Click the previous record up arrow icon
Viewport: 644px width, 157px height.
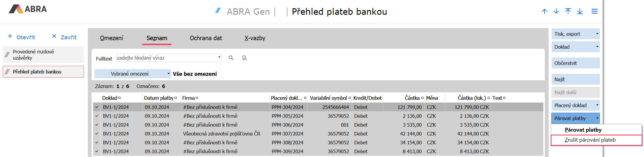click(544, 12)
